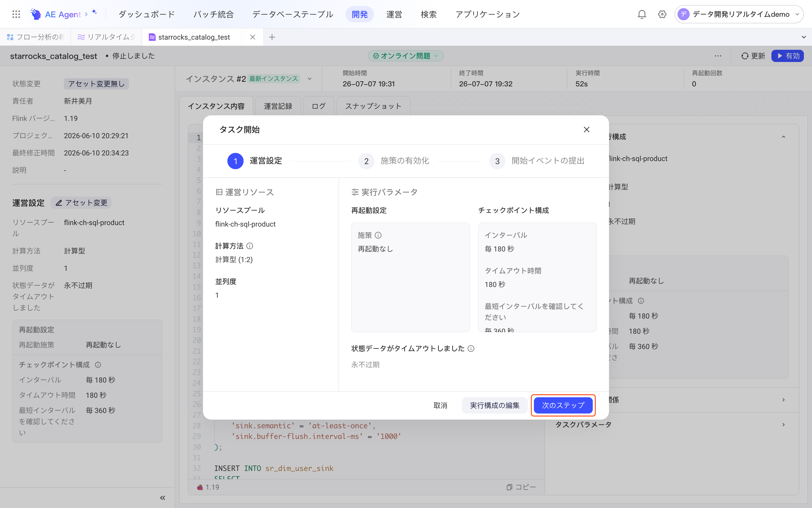Expand the tab list chevron
Image resolution: width=812 pixels, height=508 pixels.
[804, 37]
